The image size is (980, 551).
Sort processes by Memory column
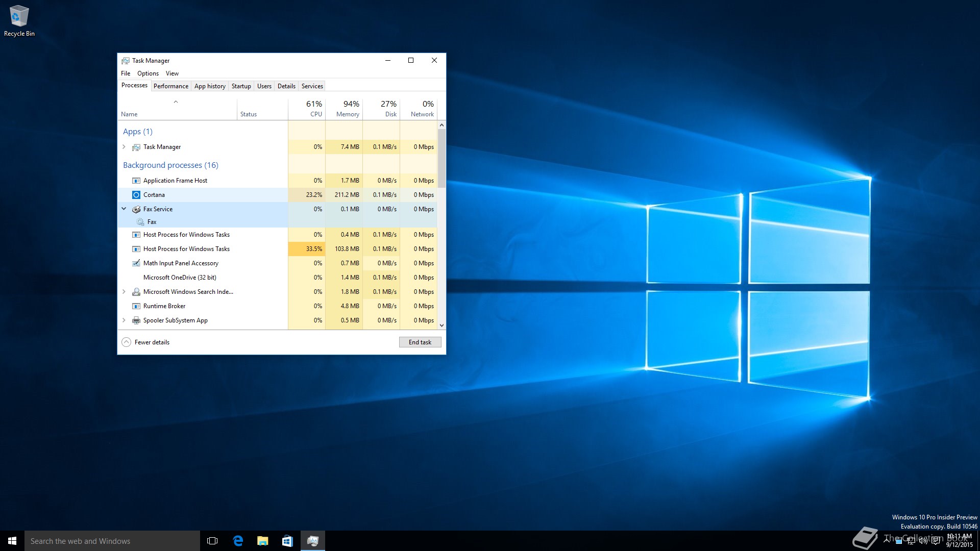point(344,109)
